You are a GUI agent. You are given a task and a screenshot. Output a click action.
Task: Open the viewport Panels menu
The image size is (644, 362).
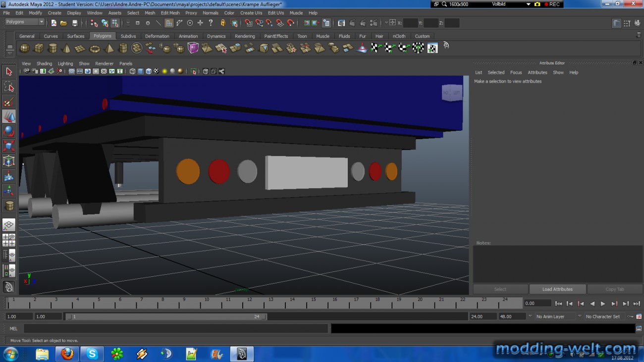click(126, 63)
